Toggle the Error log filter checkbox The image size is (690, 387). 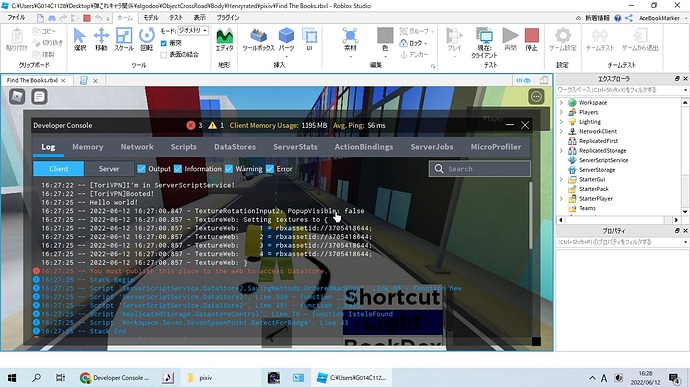click(x=270, y=169)
